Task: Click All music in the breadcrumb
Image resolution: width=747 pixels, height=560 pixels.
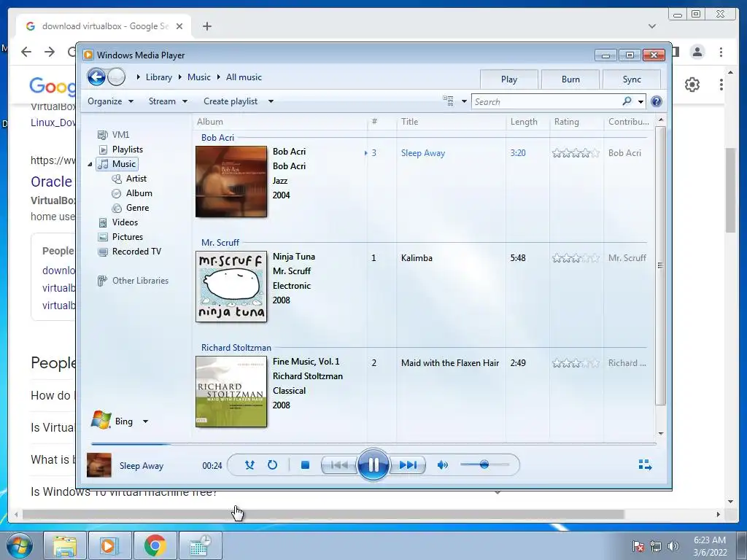Action: pyautogui.click(x=244, y=77)
